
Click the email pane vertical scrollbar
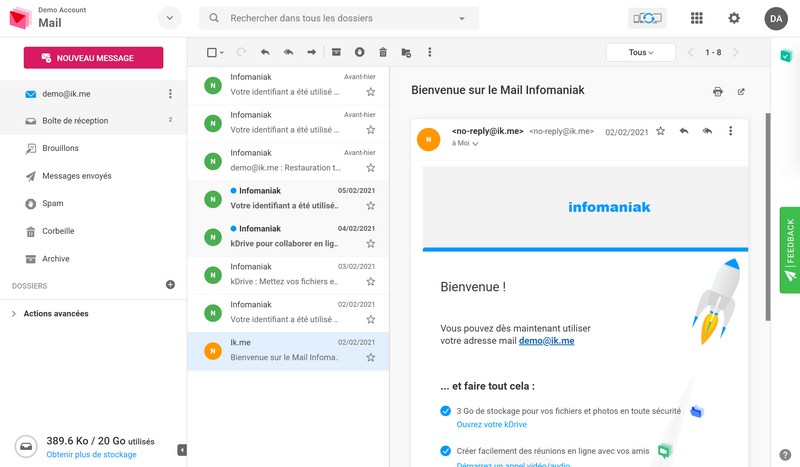767,217
